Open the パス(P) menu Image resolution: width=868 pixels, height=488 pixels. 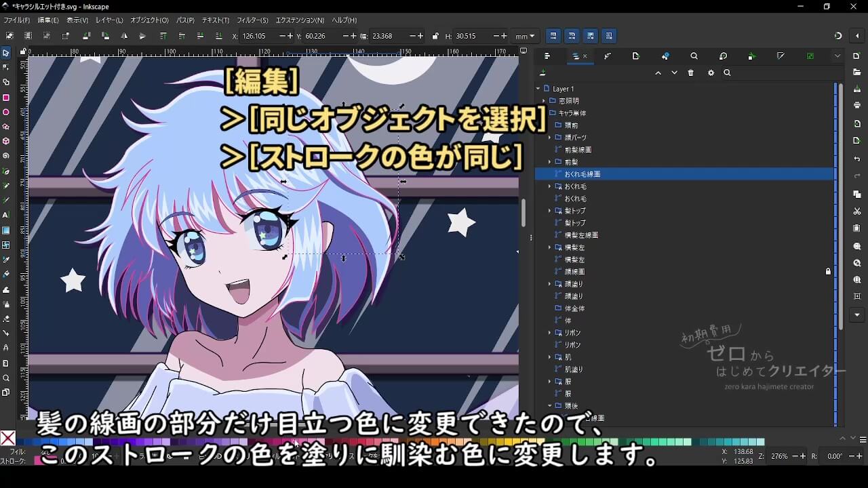pos(185,20)
